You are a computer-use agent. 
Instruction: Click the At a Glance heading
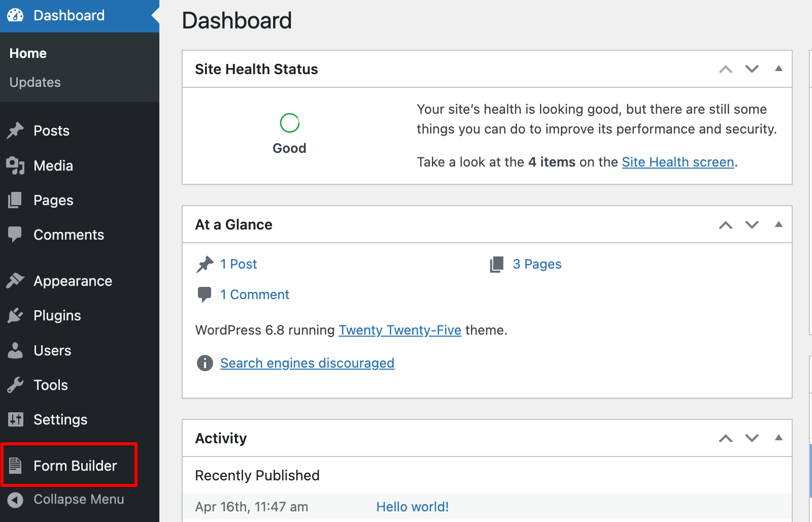tap(233, 224)
